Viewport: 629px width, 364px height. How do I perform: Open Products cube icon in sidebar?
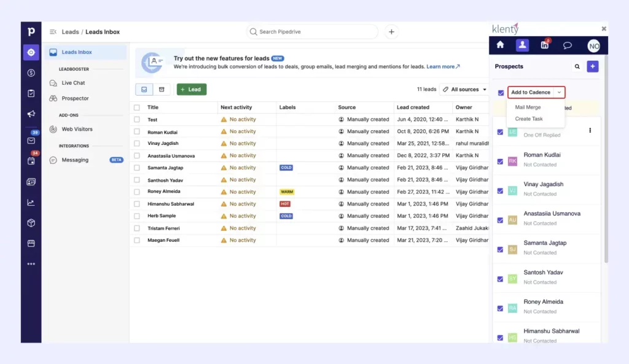click(x=31, y=223)
